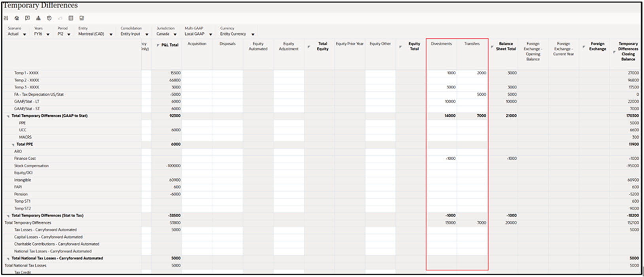This screenshot has height=277, width=644.
Task: Select the Equity Prior Year column header
Action: click(x=350, y=44)
